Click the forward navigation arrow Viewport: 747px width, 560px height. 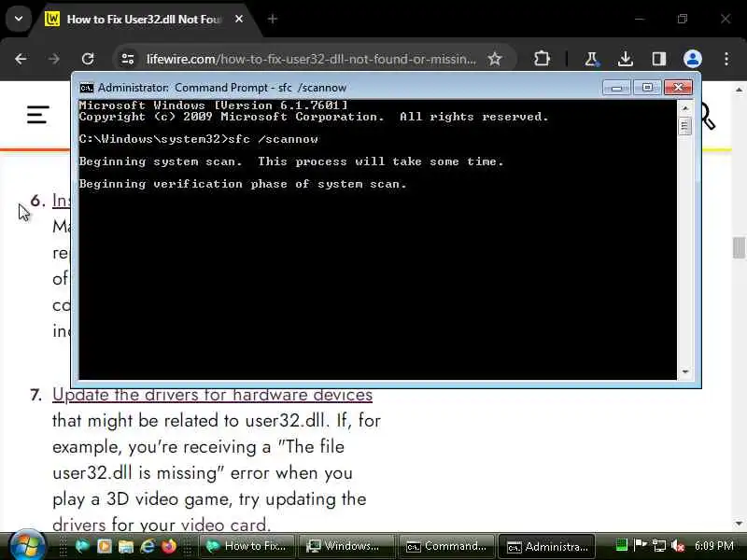(x=54, y=59)
